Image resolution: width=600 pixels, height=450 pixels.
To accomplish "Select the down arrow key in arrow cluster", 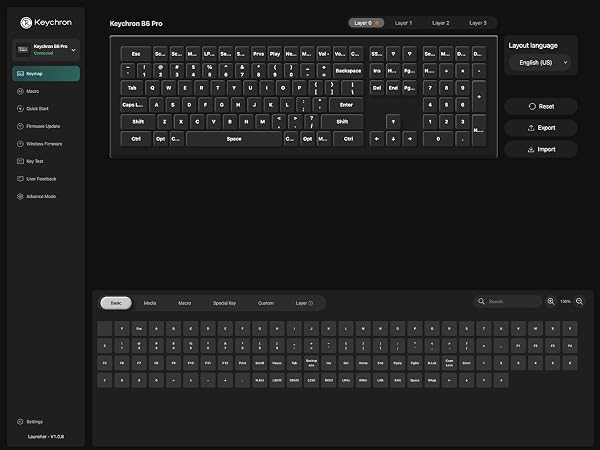I will [x=393, y=139].
